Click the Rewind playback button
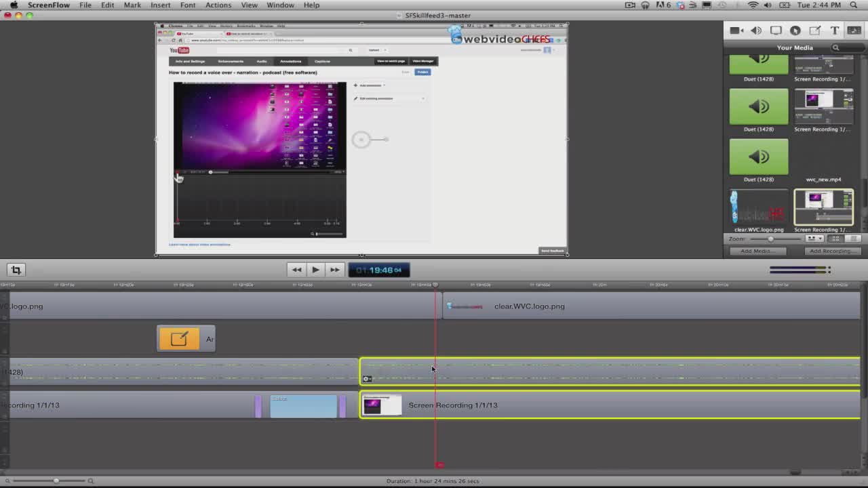Image resolution: width=868 pixels, height=488 pixels. point(296,270)
